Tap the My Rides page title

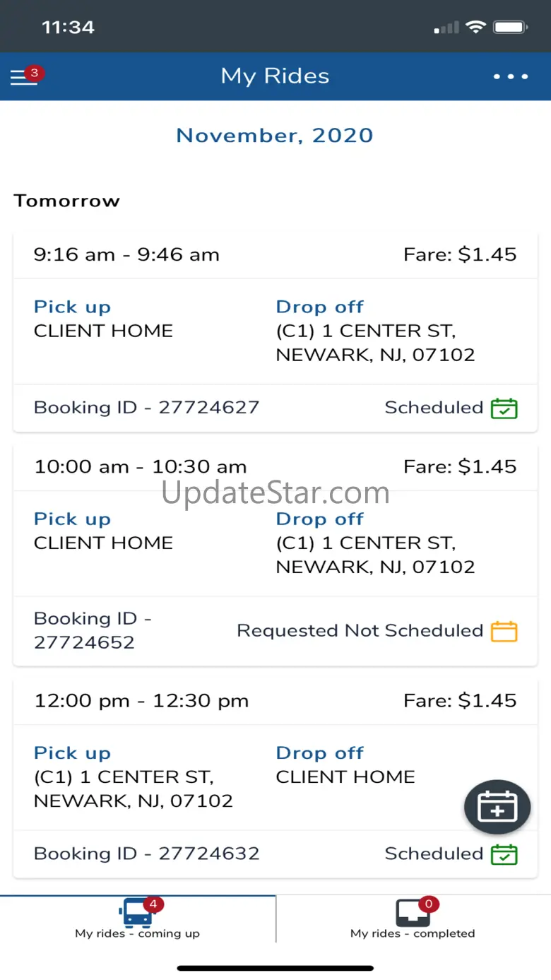click(275, 76)
